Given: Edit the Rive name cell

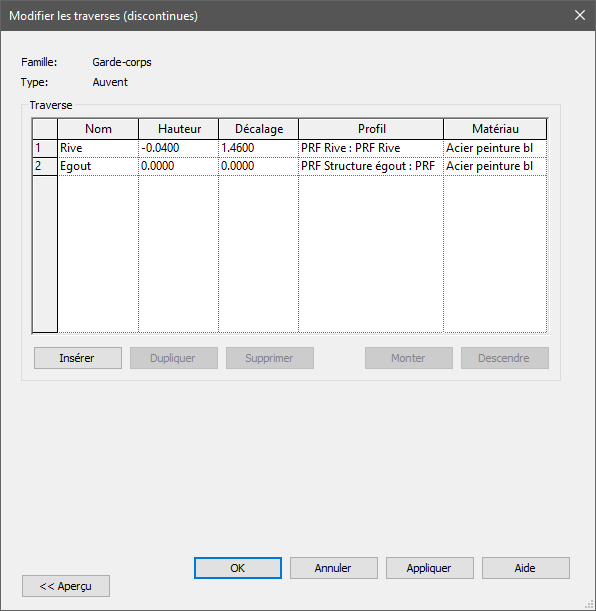Looking at the screenshot, I should point(98,148).
